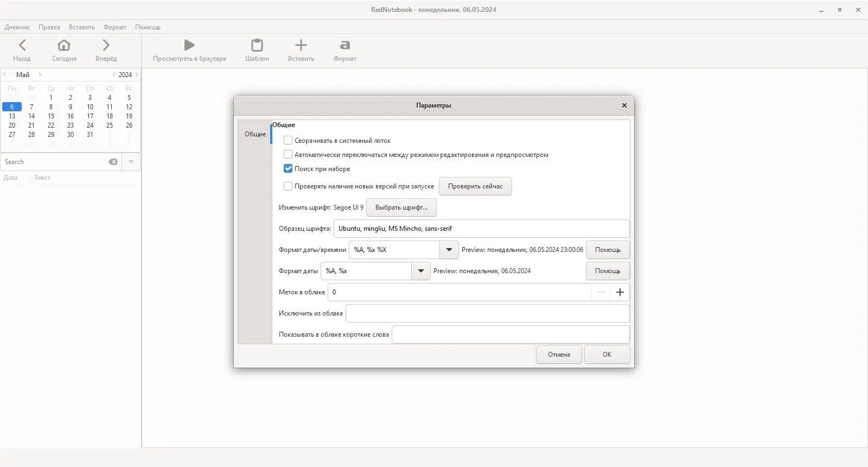Viewport: 868px width, 467px height.
Task: Maximize the RedNotebook window
Action: point(840,10)
